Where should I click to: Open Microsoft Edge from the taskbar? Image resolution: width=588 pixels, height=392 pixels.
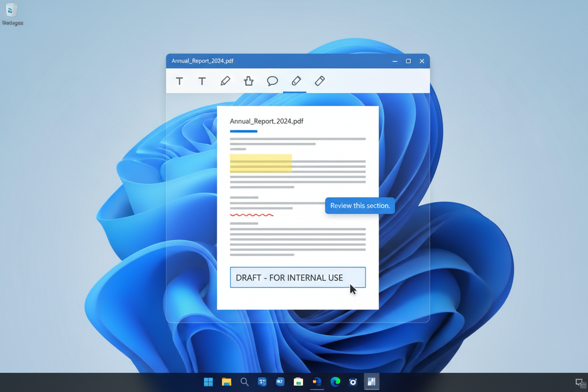[x=335, y=381]
